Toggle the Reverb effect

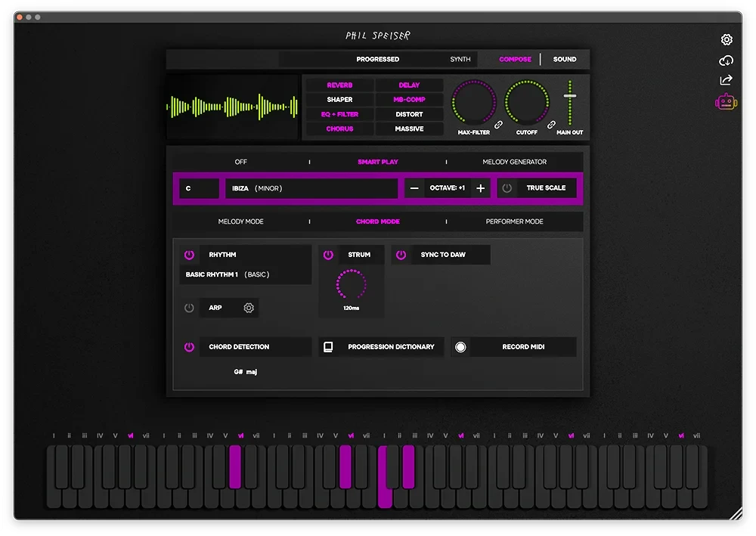[340, 85]
